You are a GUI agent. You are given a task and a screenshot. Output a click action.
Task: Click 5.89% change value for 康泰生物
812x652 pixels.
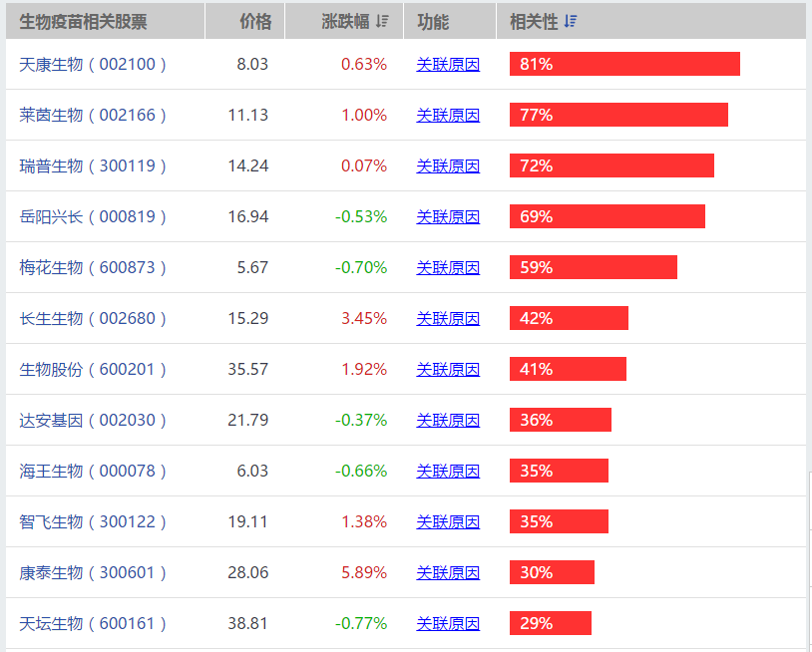tap(363, 572)
